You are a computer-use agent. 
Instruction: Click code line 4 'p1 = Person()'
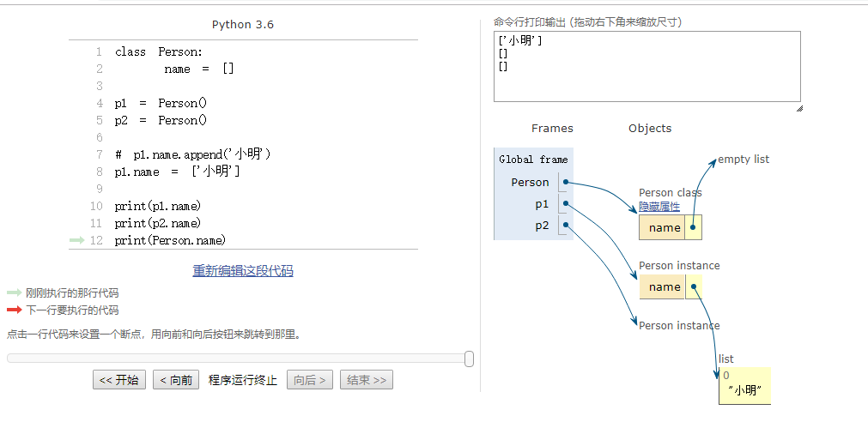(x=161, y=104)
